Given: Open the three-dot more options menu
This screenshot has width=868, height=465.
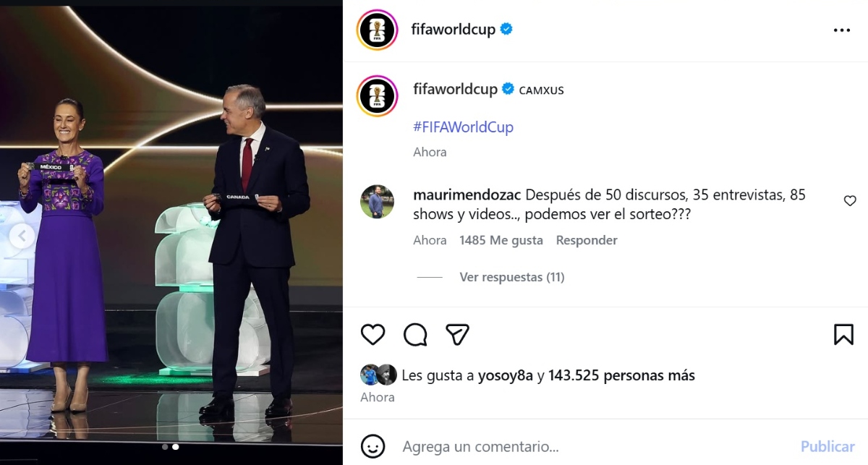Looking at the screenshot, I should (842, 30).
